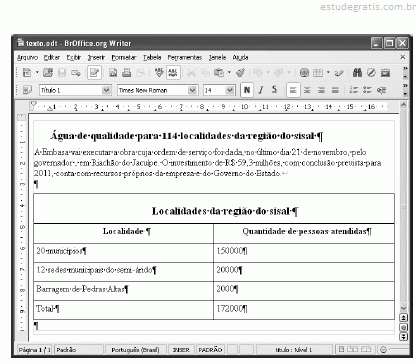This screenshot has height=364, width=417.
Task: Toggle Bold (N) formatting
Action: point(247,90)
